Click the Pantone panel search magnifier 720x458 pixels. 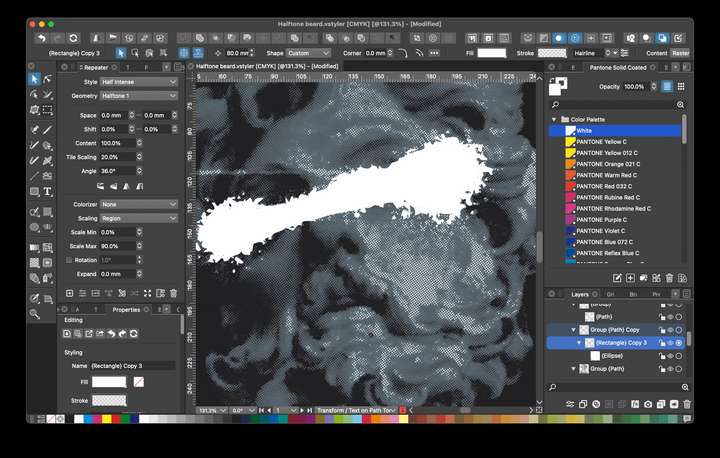555,104
